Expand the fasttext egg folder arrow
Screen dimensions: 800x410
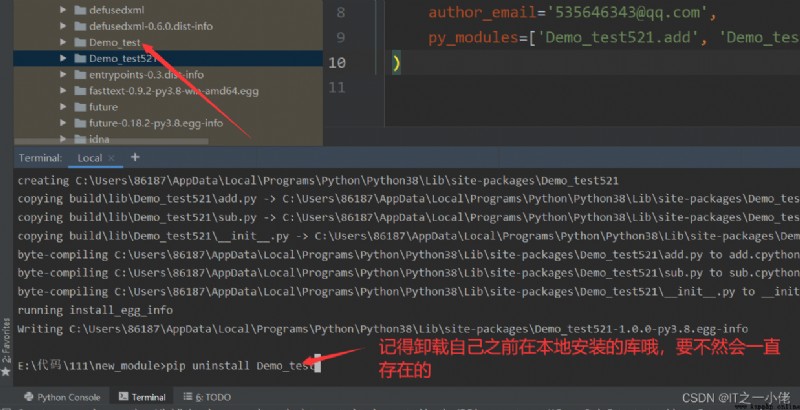(x=63, y=91)
